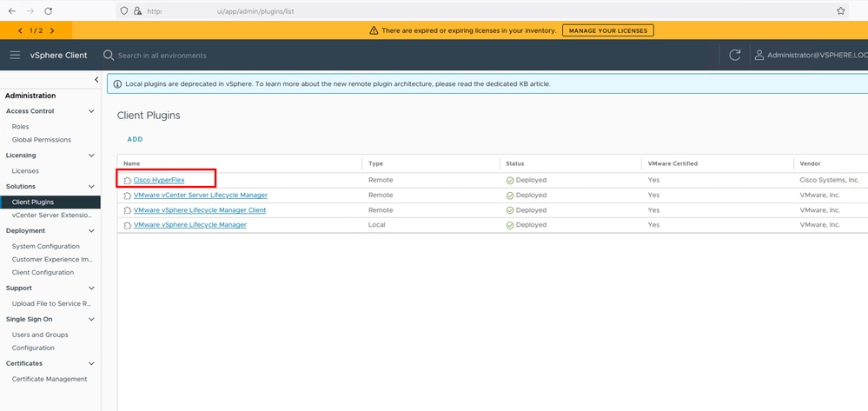Click plugin icon beside local vSphere Lifecycle Manager
This screenshot has width=868, height=411.
pos(128,225)
